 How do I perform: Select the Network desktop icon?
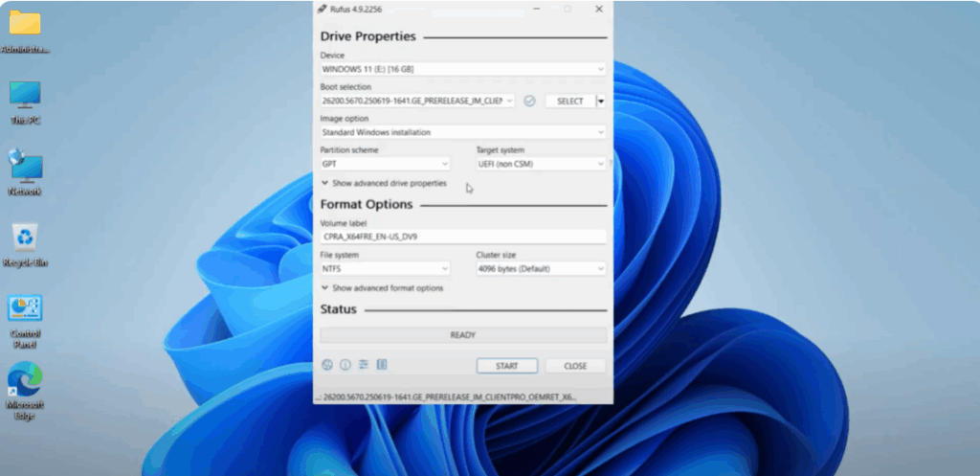coord(25,172)
